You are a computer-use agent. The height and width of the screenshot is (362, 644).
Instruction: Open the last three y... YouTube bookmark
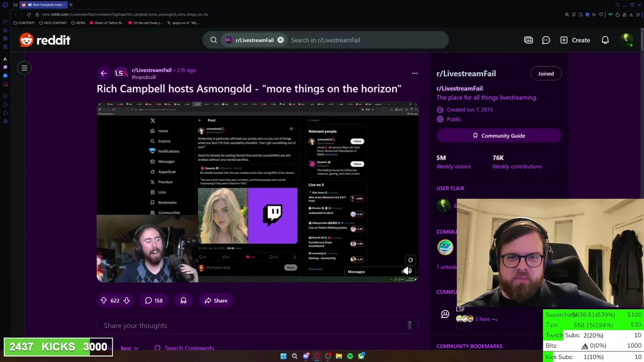click(146, 23)
